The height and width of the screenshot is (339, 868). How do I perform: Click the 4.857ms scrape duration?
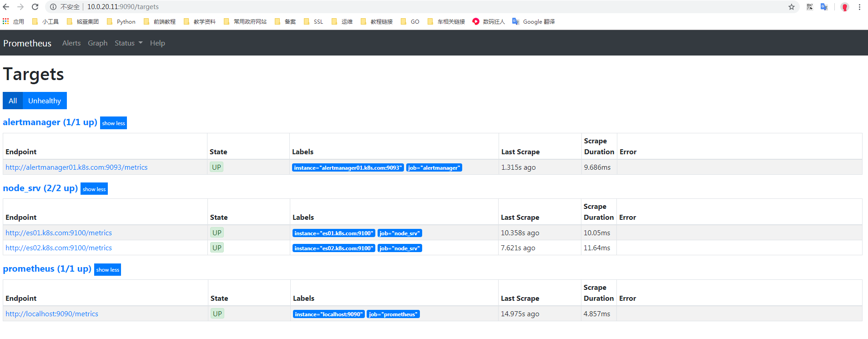pyautogui.click(x=597, y=314)
